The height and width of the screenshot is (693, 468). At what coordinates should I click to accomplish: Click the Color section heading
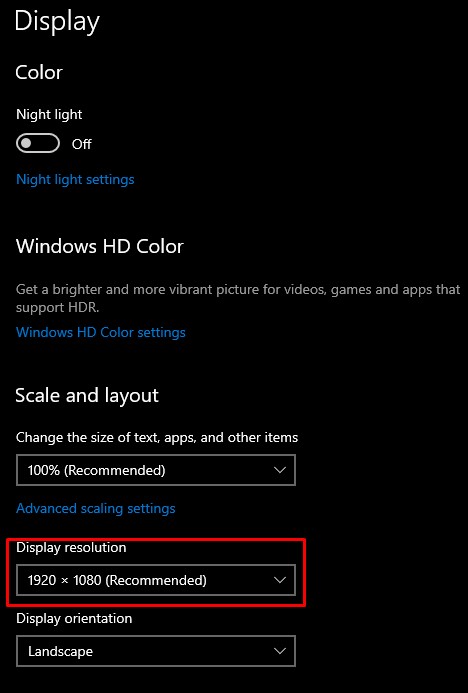pyautogui.click(x=39, y=72)
